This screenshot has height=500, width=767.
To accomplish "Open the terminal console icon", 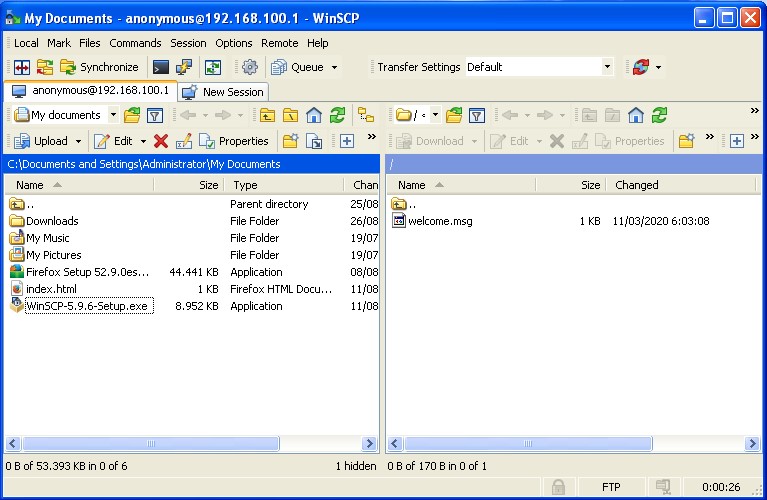I will coord(160,67).
